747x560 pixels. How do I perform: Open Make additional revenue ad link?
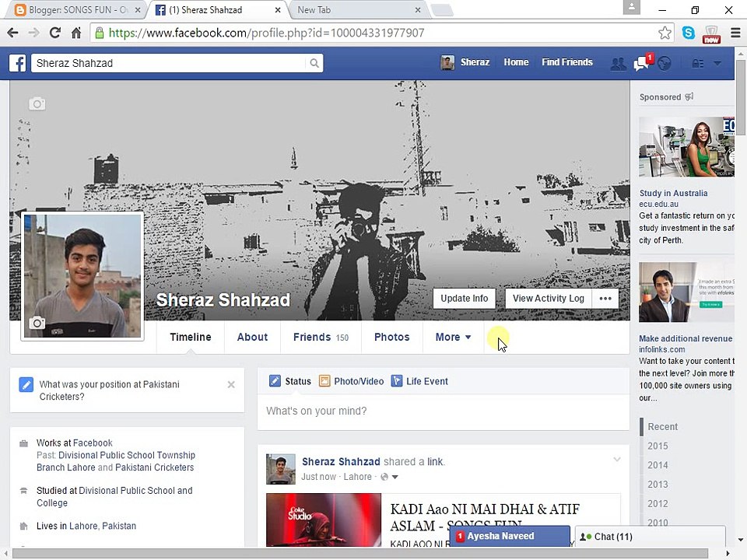tap(686, 338)
